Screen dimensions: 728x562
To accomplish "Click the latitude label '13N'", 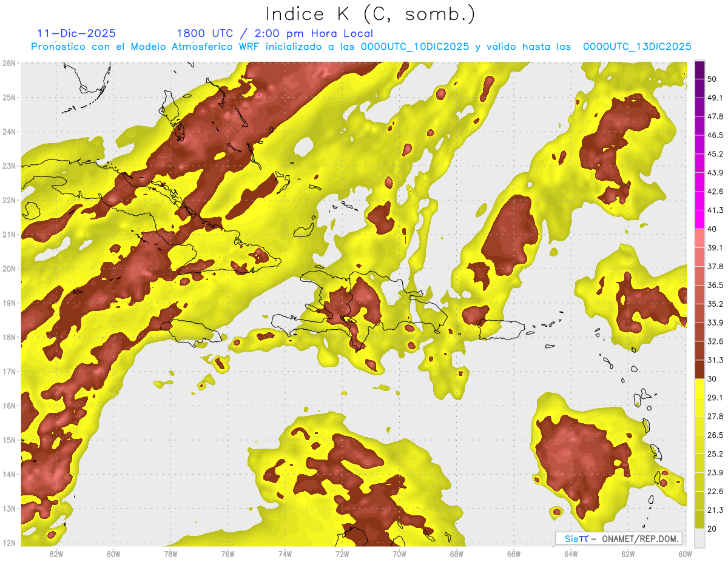I will click(x=9, y=509).
